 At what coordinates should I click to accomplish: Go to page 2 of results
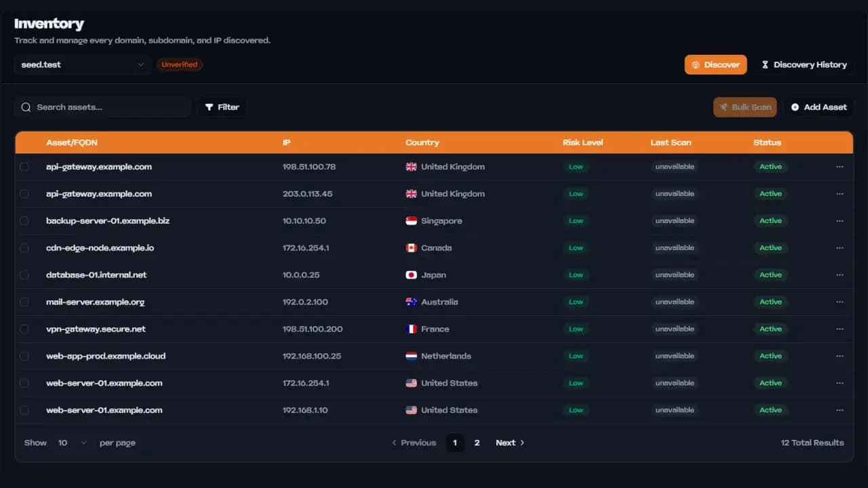pos(477,443)
